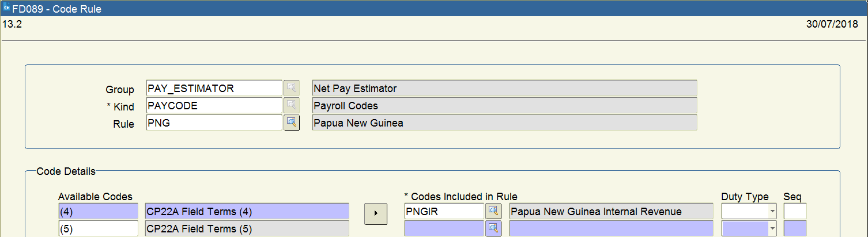Open the Group field lookup icon
868x237 pixels.
tap(292, 88)
